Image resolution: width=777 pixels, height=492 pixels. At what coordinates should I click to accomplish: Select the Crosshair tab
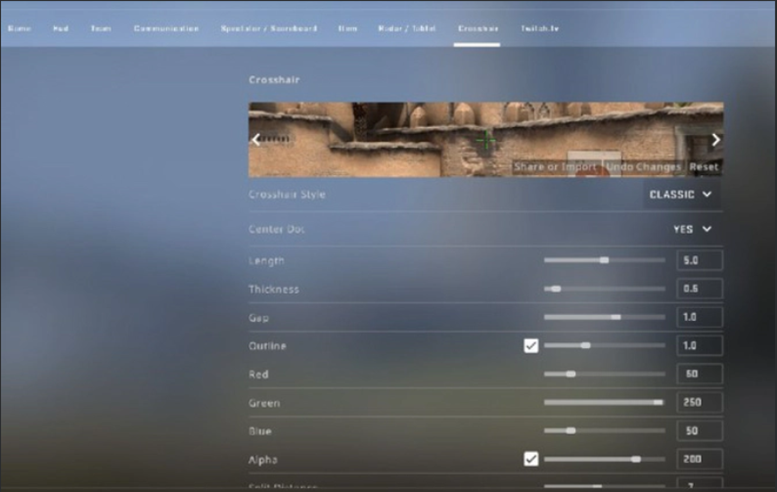coord(478,28)
